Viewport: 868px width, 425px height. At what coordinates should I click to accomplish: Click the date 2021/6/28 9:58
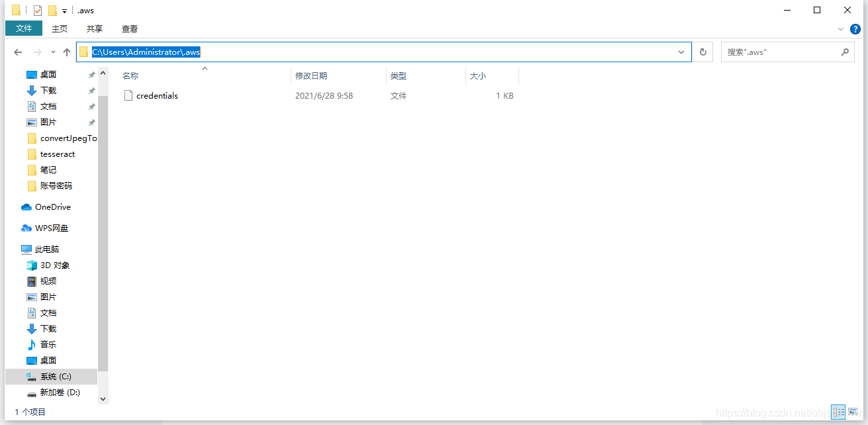tap(324, 96)
